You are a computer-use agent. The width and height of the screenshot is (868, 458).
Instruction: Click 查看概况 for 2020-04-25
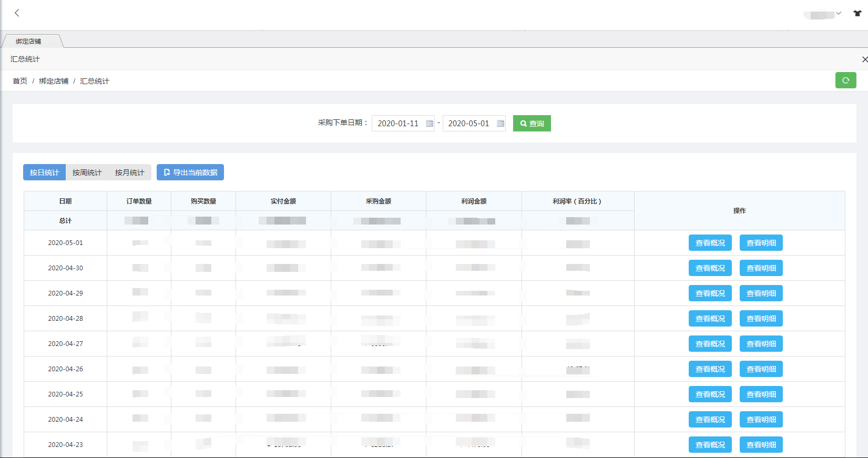tap(710, 394)
